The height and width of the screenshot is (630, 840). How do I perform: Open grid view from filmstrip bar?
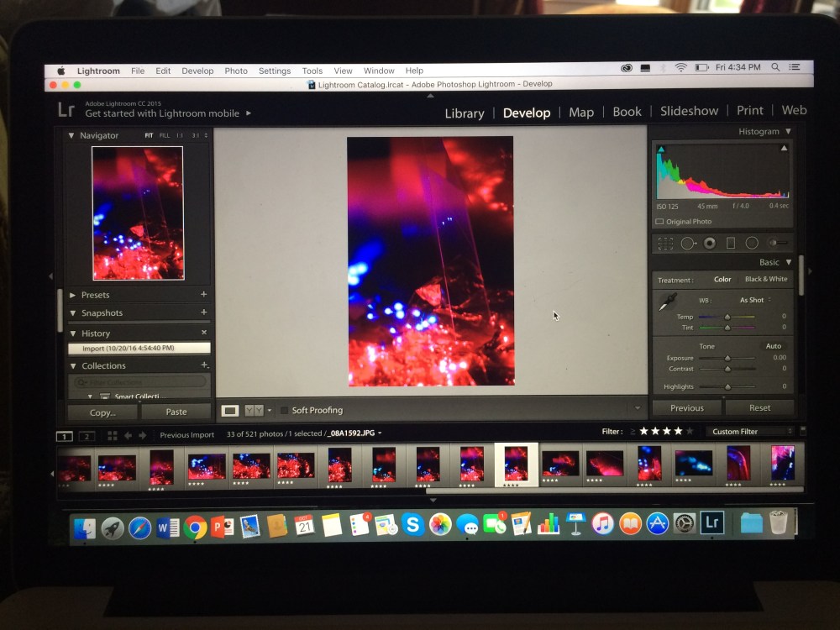[113, 435]
